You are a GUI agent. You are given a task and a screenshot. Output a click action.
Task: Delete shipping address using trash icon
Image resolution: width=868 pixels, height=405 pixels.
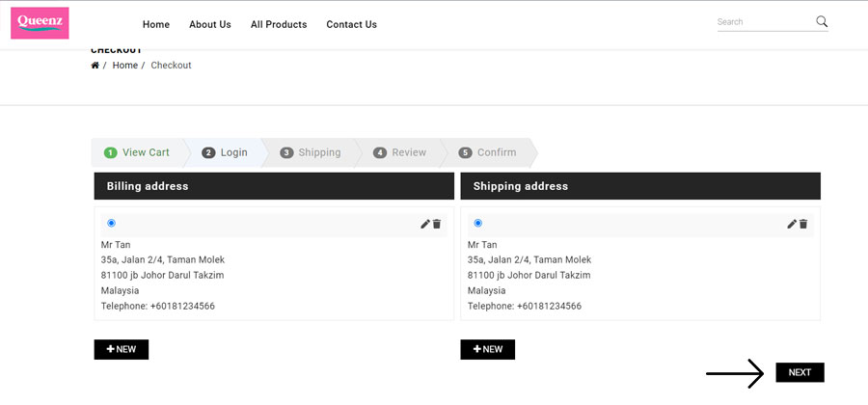tap(803, 224)
